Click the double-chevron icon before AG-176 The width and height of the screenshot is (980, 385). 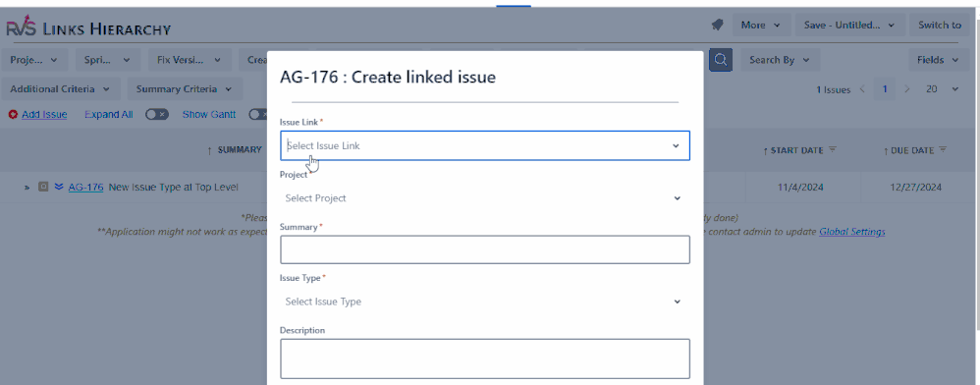[59, 187]
